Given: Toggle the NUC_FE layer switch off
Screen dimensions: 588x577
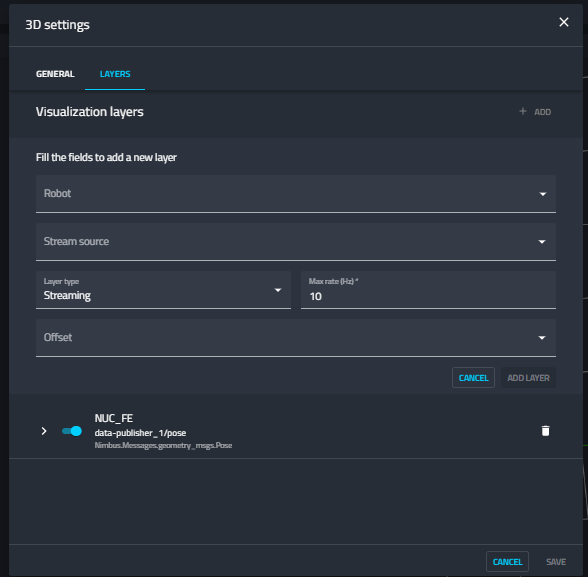Looking at the screenshot, I should pos(72,431).
